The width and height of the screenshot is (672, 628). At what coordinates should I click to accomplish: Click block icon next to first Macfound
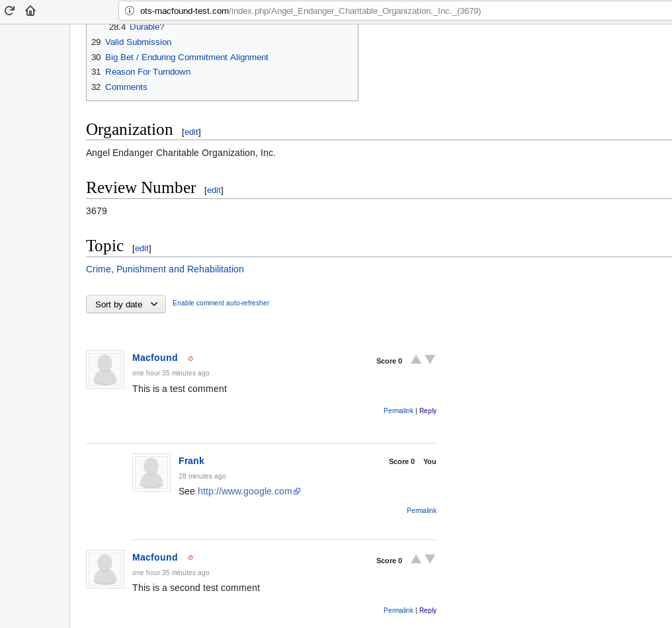coord(190,358)
